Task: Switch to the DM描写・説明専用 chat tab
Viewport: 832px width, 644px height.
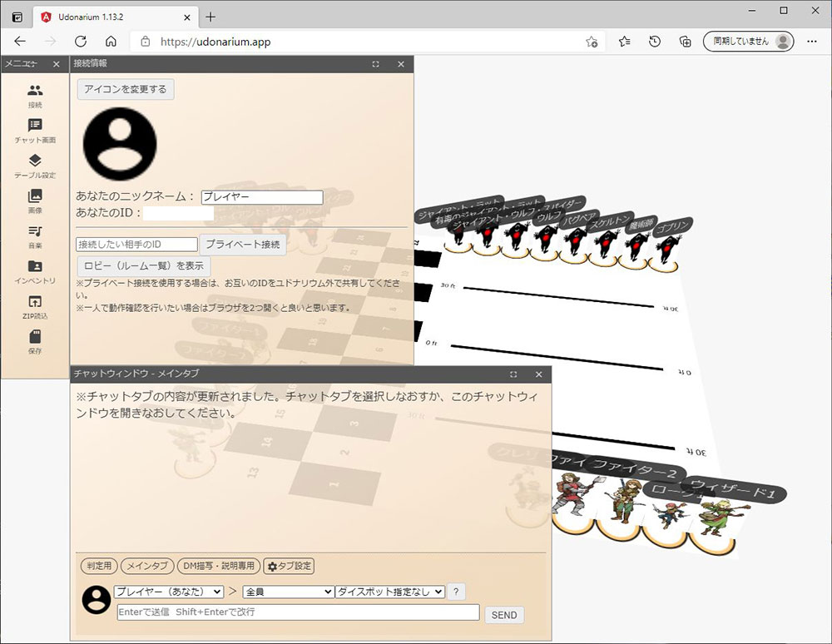Action: coord(219,566)
